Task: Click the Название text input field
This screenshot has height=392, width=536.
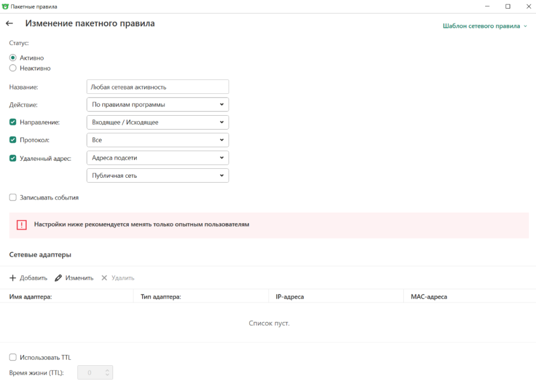Action: click(x=158, y=87)
